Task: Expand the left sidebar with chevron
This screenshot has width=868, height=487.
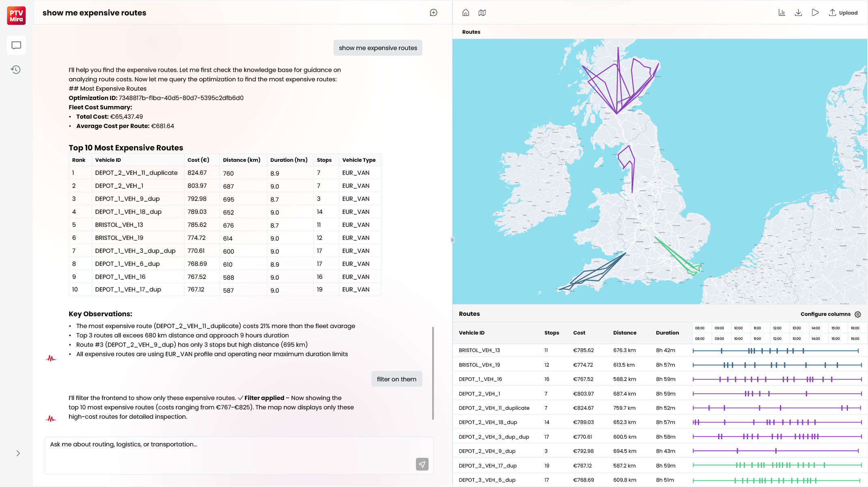Action: coord(18,453)
